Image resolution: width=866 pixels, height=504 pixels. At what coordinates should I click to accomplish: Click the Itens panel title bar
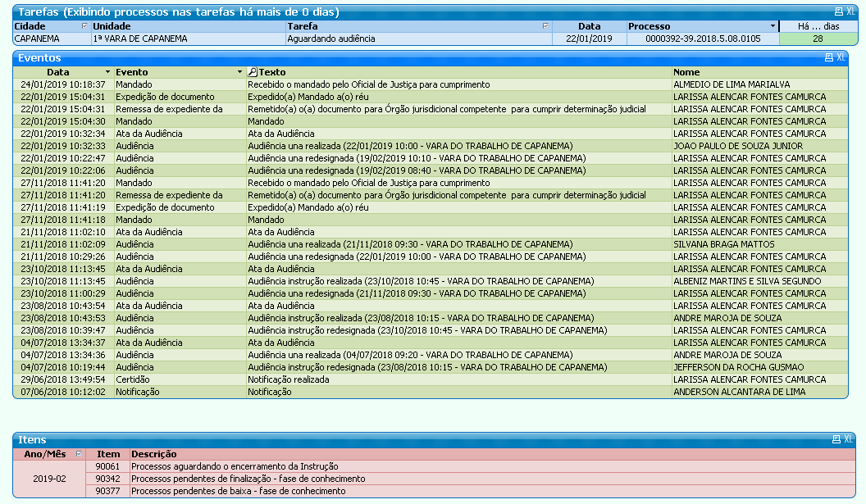click(x=434, y=439)
